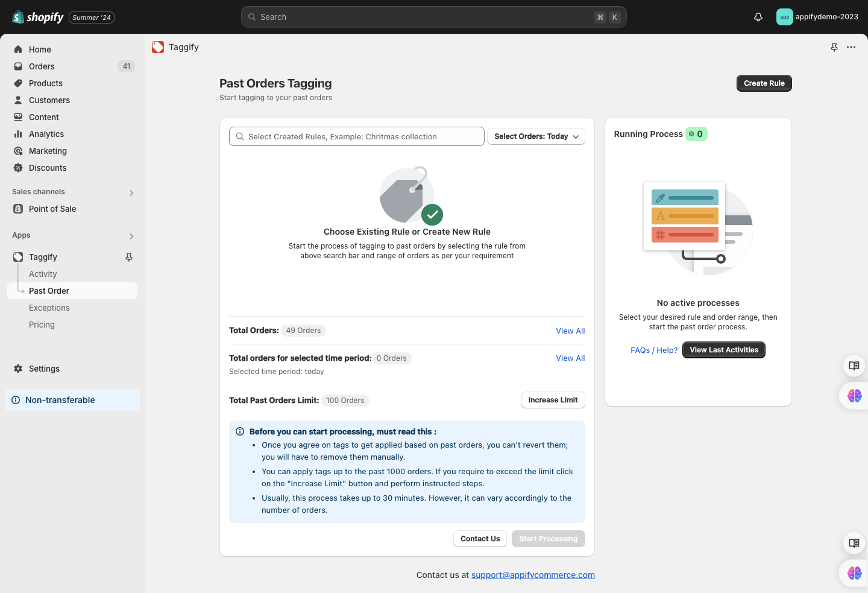The width and height of the screenshot is (868, 593).
Task: Click the Taggify logo in app header
Action: click(x=158, y=47)
